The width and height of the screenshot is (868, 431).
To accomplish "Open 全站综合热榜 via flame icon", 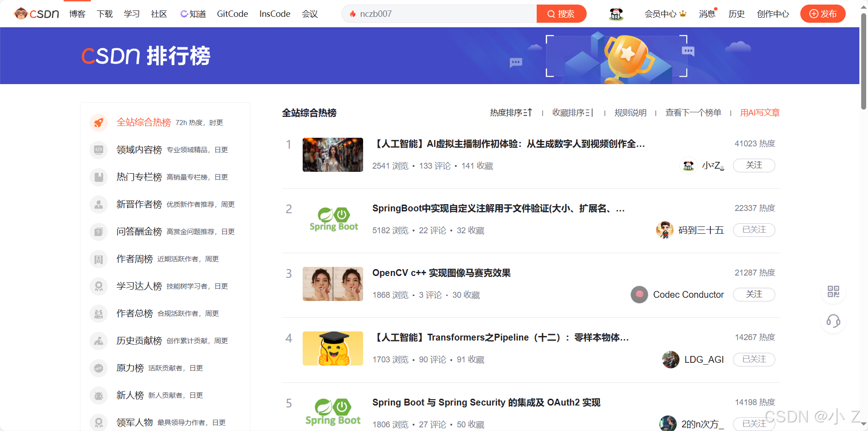I will click(x=99, y=122).
